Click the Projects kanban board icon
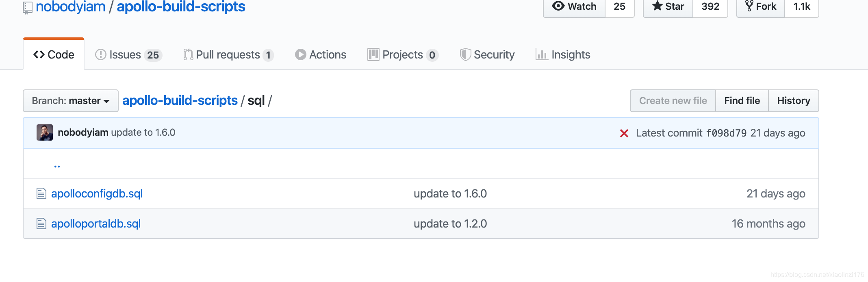The height and width of the screenshot is (282, 868). pyautogui.click(x=372, y=54)
